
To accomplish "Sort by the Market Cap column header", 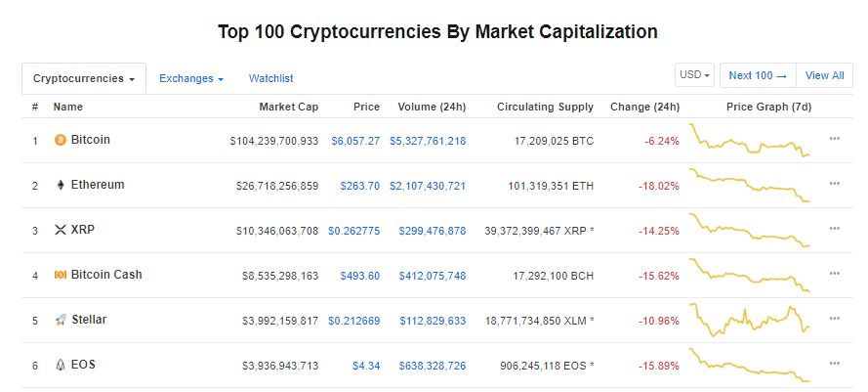I will pos(288,107).
